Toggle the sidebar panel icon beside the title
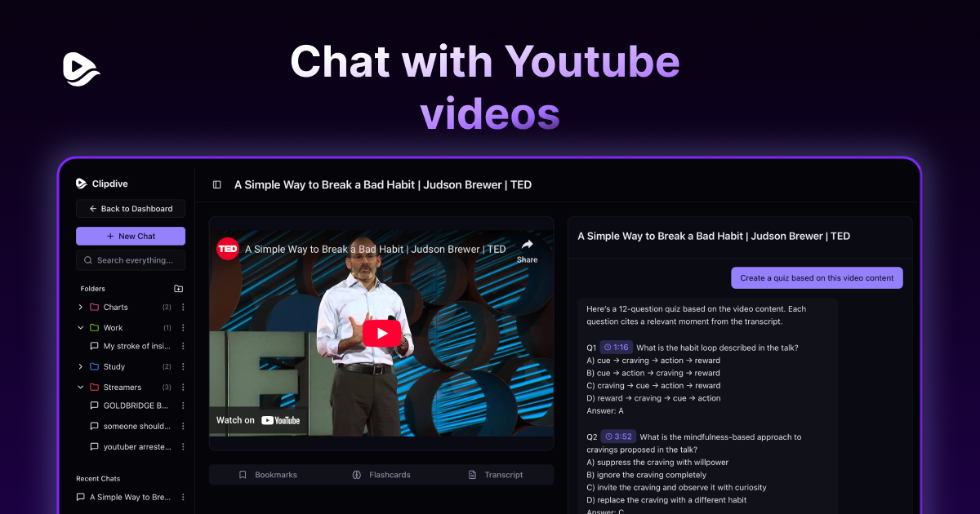Screen dimensions: 980x514 (x=217, y=185)
